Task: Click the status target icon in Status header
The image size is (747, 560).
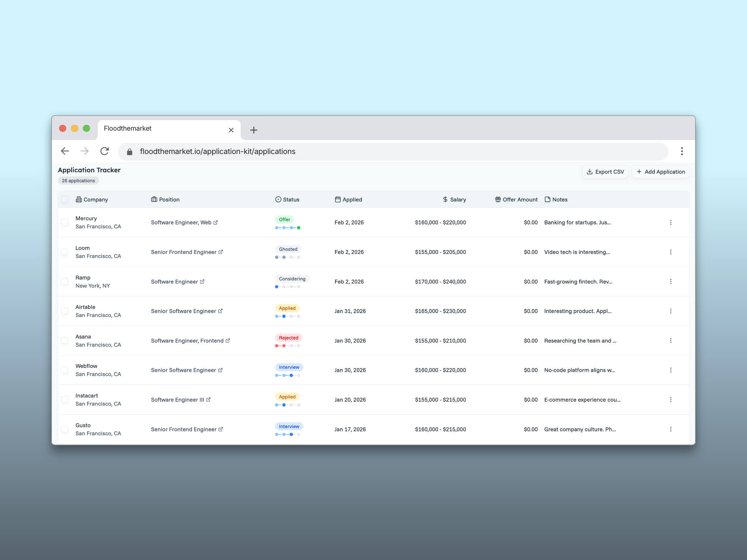Action: [x=277, y=199]
